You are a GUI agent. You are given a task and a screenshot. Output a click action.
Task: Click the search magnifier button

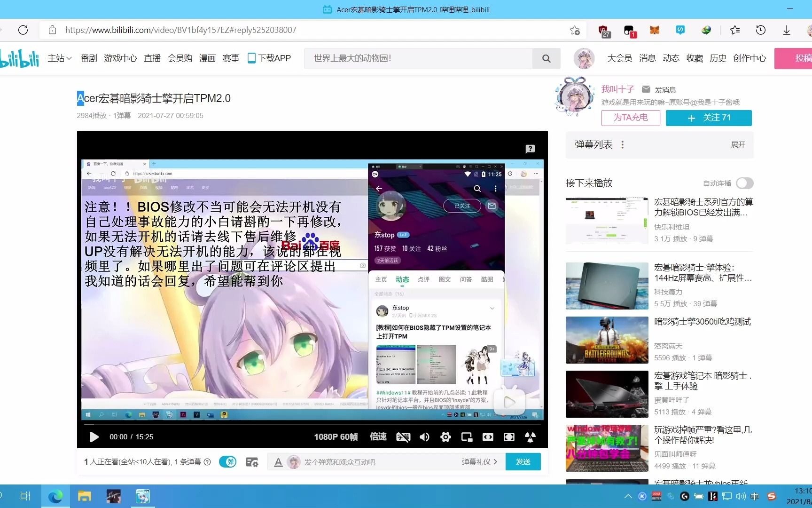click(x=546, y=58)
